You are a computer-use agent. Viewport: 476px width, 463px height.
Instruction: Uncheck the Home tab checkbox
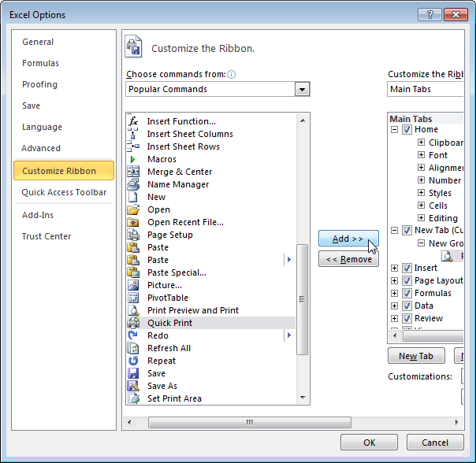coord(407,130)
